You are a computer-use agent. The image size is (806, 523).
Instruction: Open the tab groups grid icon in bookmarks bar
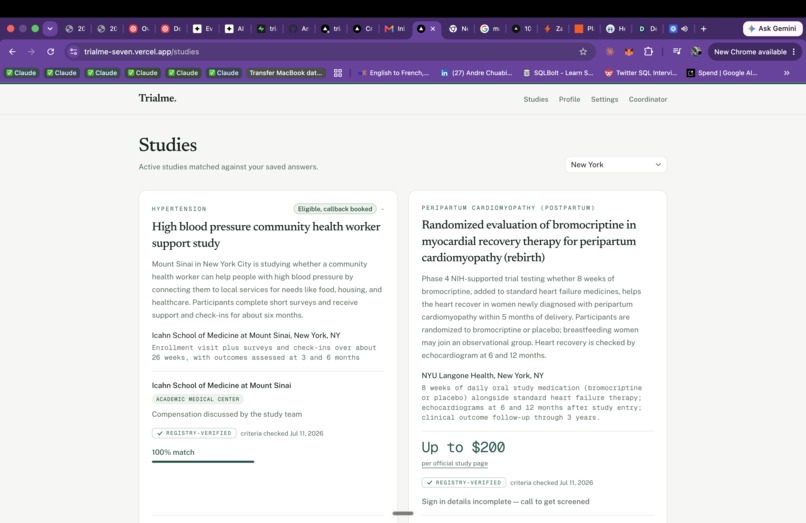pyautogui.click(x=338, y=73)
